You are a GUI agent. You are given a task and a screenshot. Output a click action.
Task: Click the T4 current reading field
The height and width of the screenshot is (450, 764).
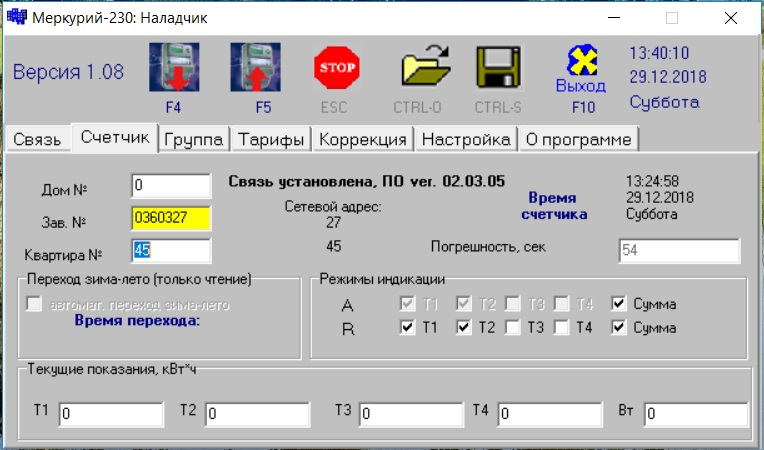pos(550,414)
